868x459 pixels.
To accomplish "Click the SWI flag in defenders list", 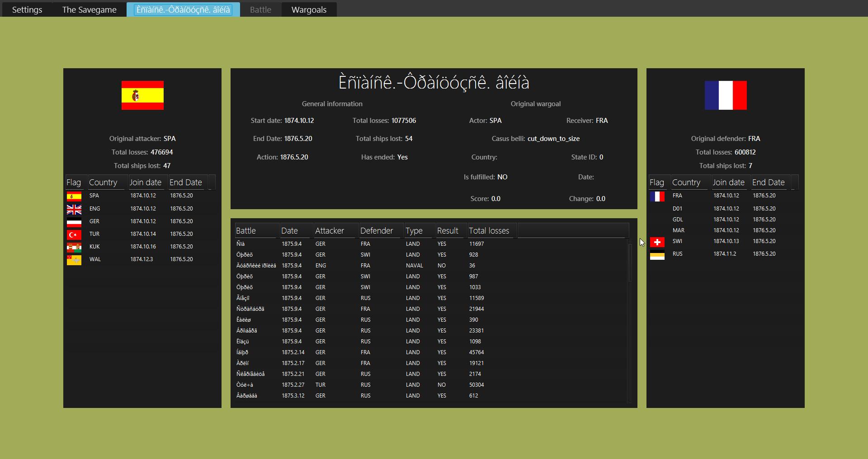I will click(657, 242).
